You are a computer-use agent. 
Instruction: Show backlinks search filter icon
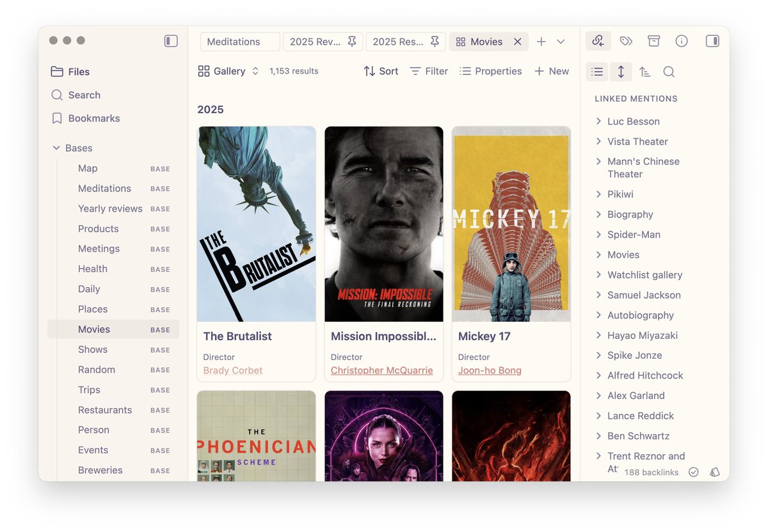[x=669, y=72]
